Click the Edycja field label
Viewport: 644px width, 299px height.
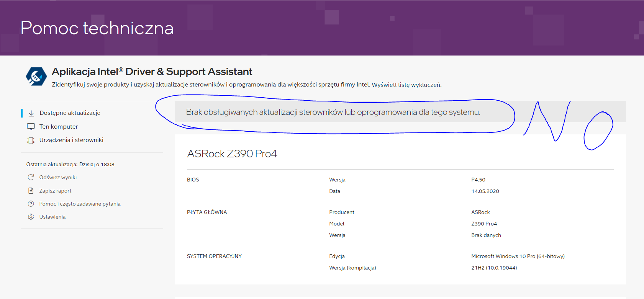click(x=337, y=256)
